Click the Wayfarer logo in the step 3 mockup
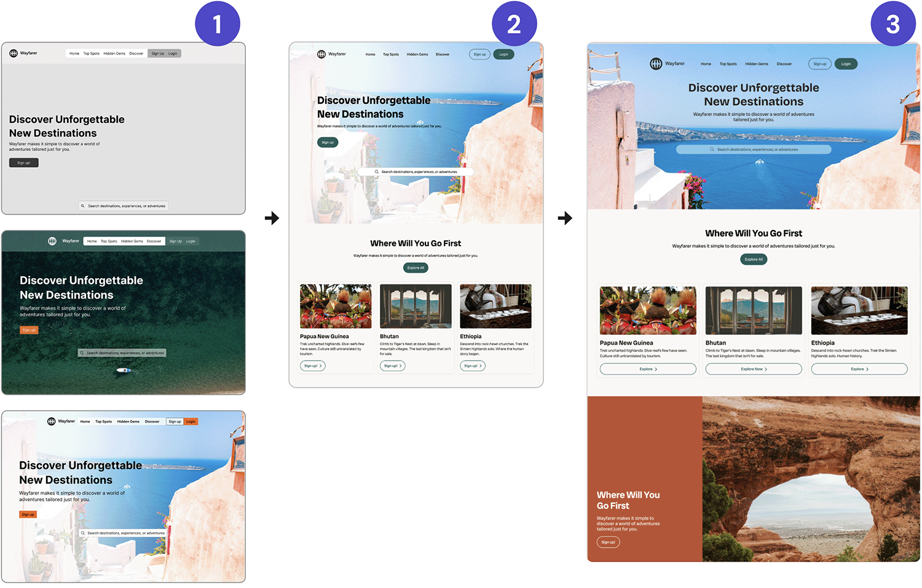 667,64
